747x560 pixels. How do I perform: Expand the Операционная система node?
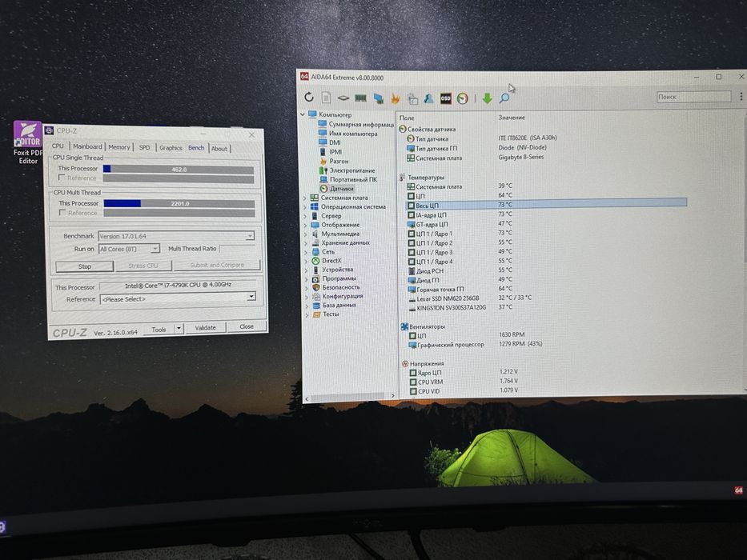[305, 206]
